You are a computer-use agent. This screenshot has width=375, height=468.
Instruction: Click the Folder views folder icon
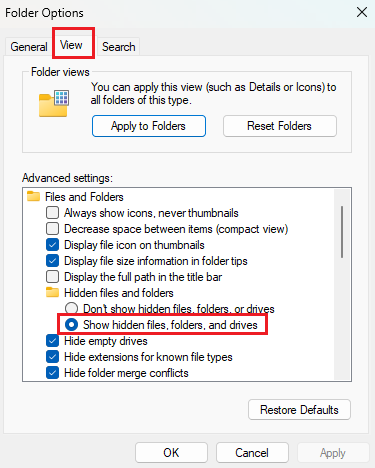point(54,103)
